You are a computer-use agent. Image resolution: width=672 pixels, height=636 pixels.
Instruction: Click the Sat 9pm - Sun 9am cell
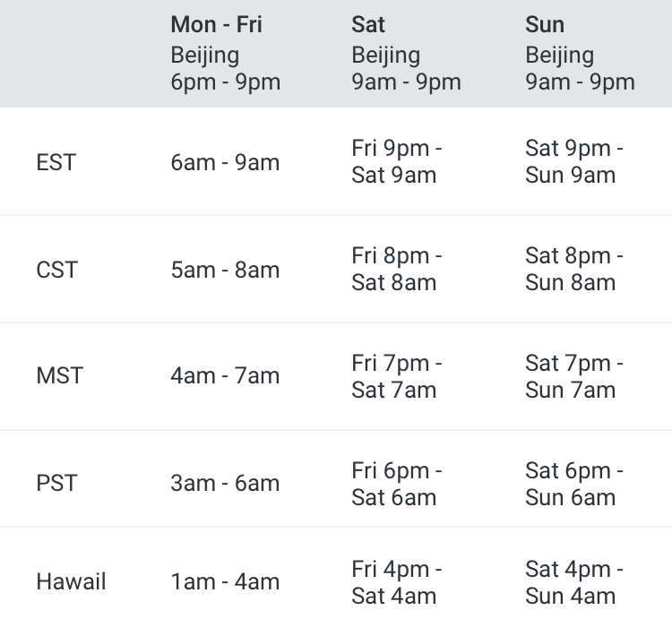(574, 161)
